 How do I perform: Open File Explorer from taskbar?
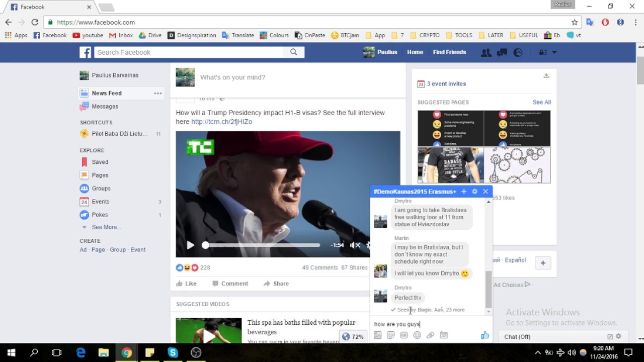coord(103,353)
